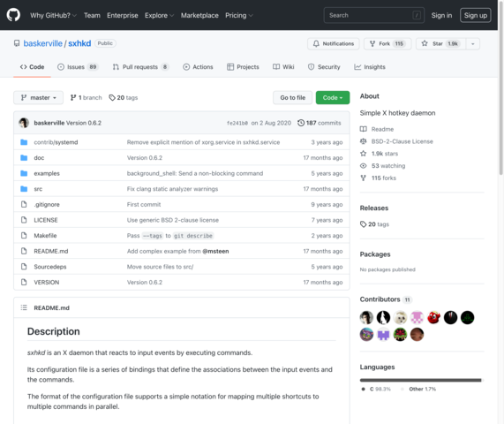
Task: Fork the repository using Fork button
Action: (x=387, y=44)
